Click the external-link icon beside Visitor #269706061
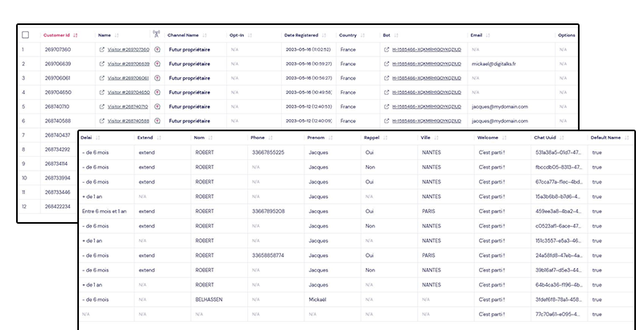 [x=102, y=78]
